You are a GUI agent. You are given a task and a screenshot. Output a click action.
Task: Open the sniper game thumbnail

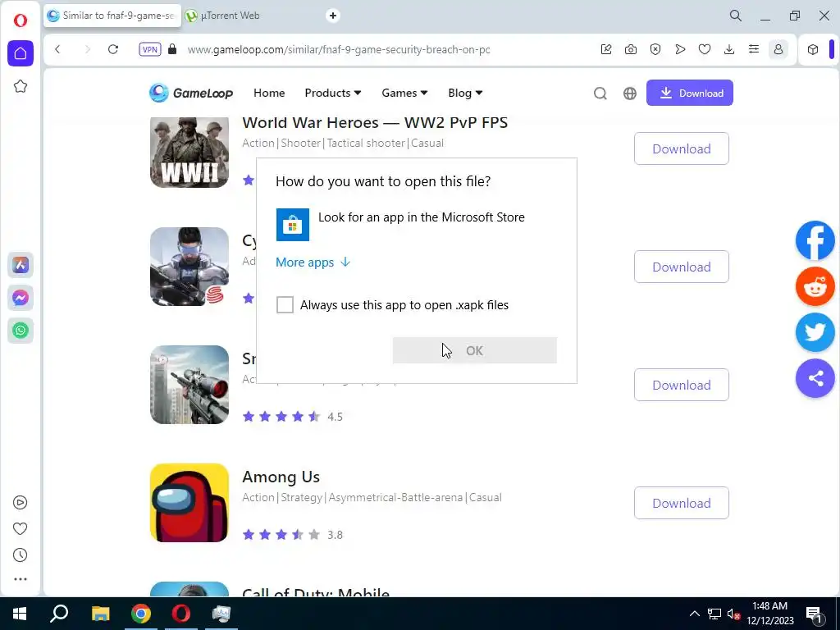[x=189, y=385]
